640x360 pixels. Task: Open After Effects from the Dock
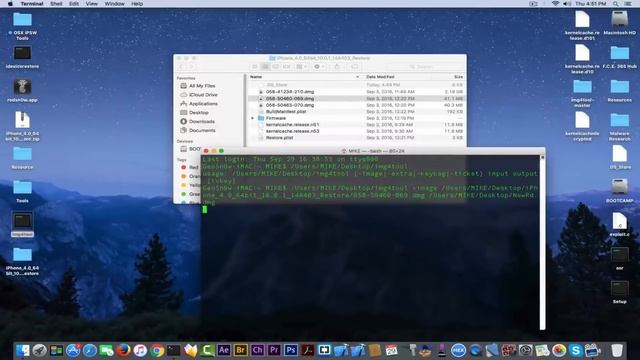pos(224,350)
